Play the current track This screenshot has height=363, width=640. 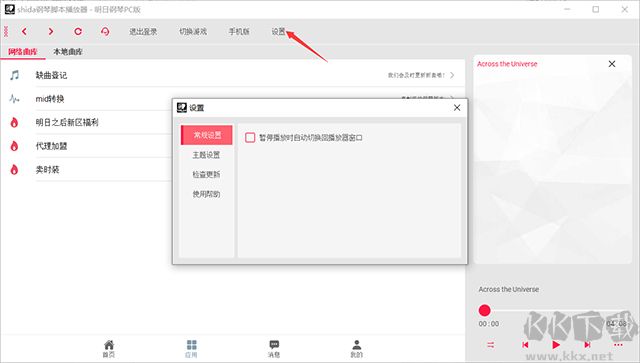[556, 345]
